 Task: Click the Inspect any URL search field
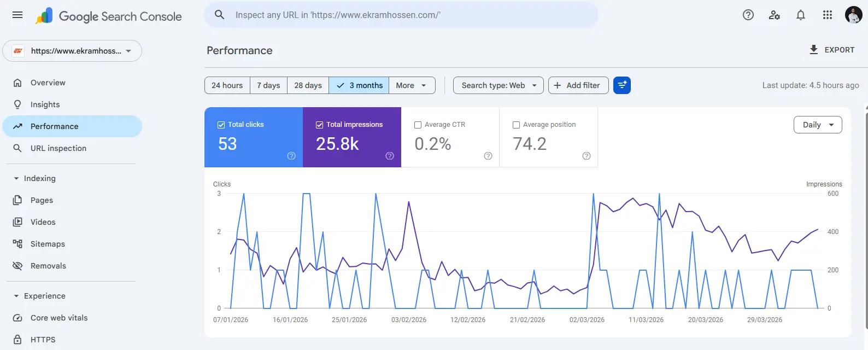401,15
